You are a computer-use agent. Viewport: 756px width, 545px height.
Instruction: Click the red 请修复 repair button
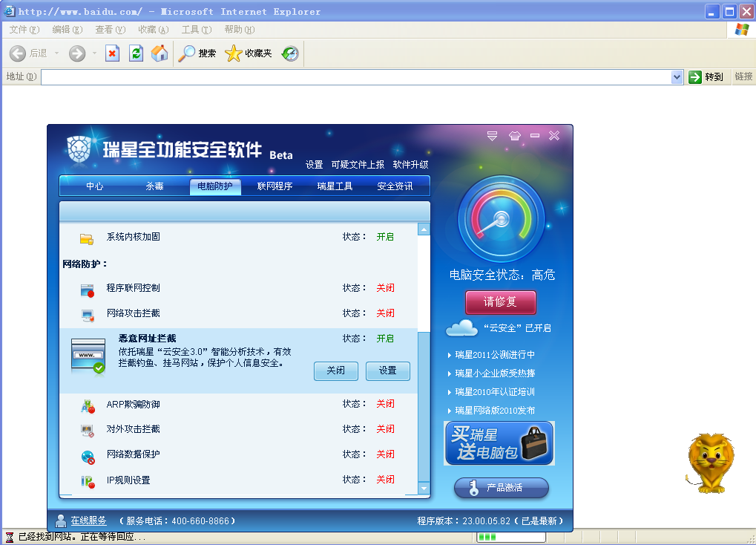pos(501,302)
